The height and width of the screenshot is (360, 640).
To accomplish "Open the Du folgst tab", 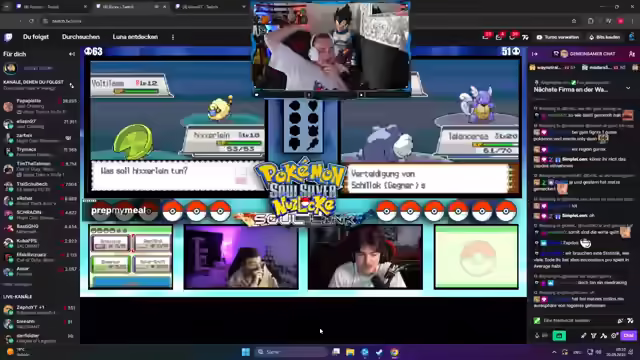I will (36, 37).
